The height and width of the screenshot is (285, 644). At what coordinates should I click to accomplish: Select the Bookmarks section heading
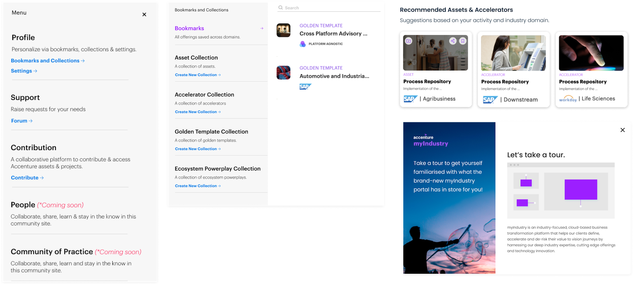click(x=189, y=28)
